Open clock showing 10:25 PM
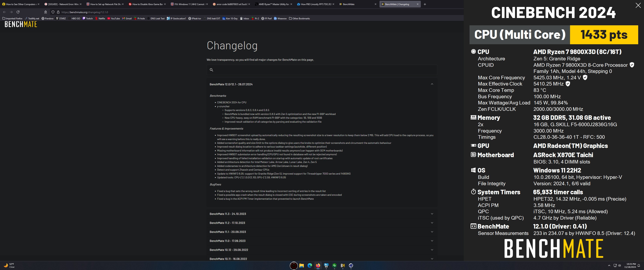 (630, 265)
